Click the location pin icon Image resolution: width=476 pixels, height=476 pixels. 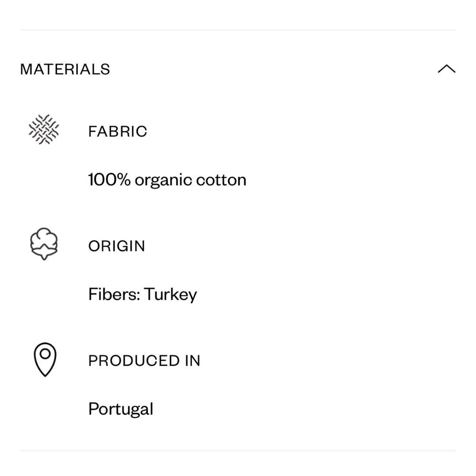pos(45,360)
